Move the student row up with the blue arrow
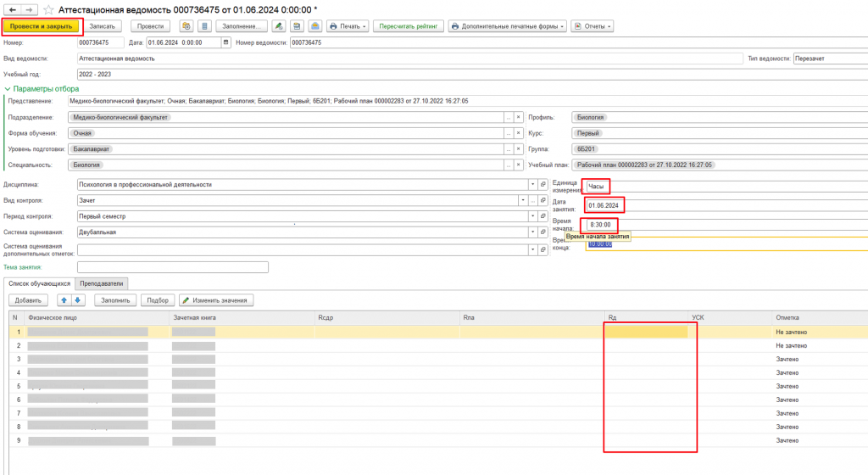Viewport: 868px width, 475px height. click(64, 300)
